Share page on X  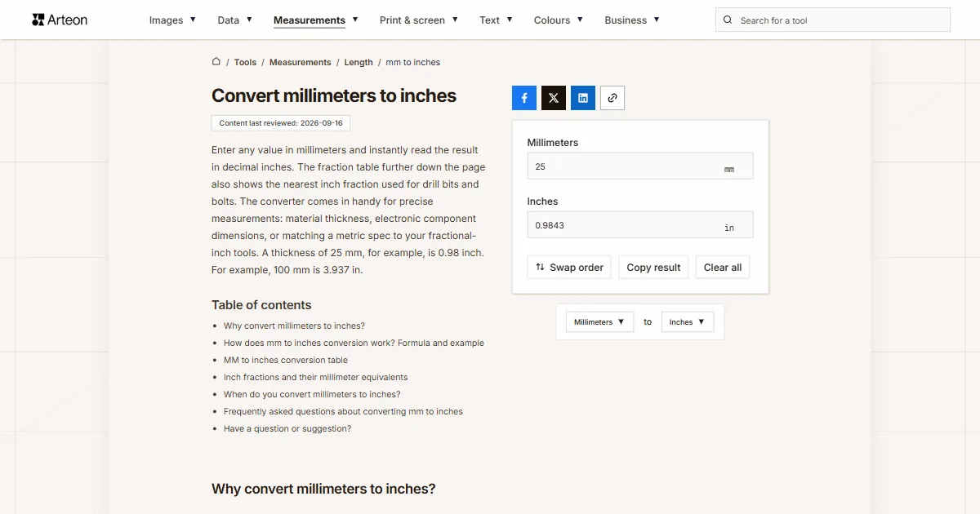click(x=554, y=98)
